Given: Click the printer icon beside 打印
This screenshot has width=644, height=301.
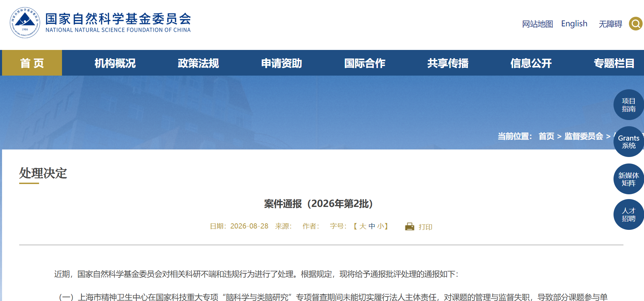Looking at the screenshot, I should [x=410, y=226].
